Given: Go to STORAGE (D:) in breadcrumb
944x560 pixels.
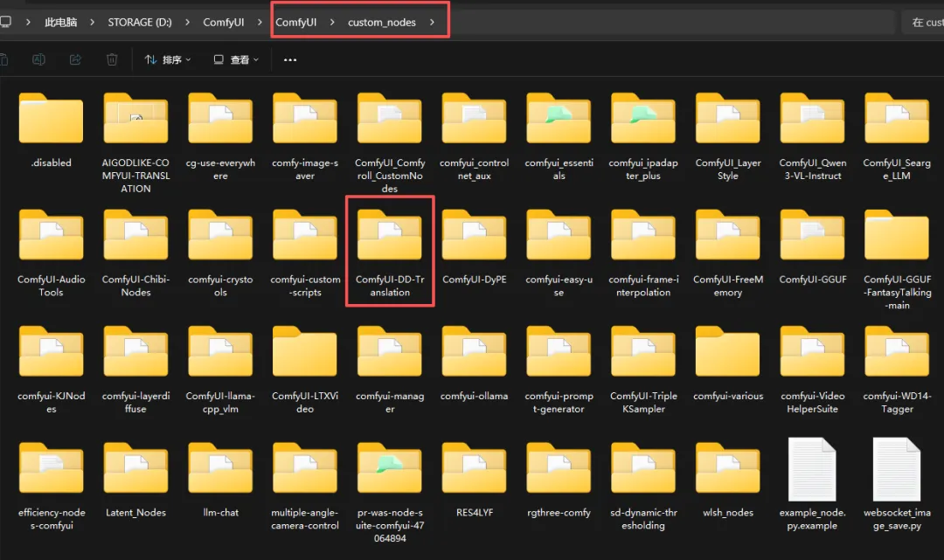Looking at the screenshot, I should click(x=140, y=22).
